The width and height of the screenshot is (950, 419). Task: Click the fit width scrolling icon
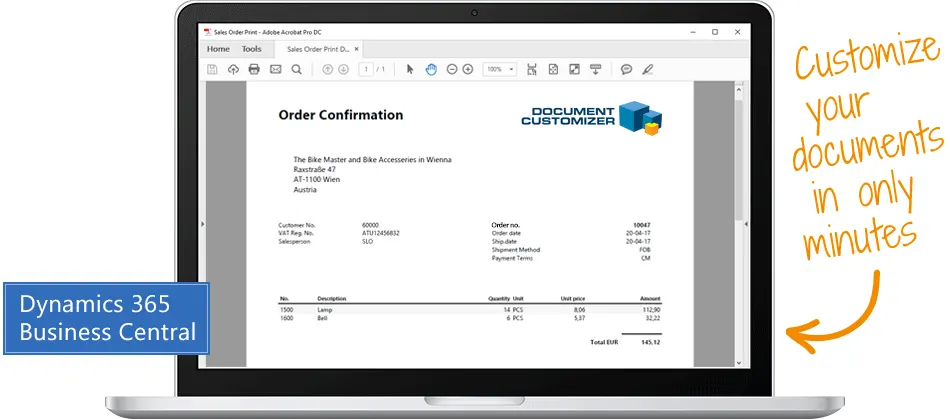coord(532,70)
